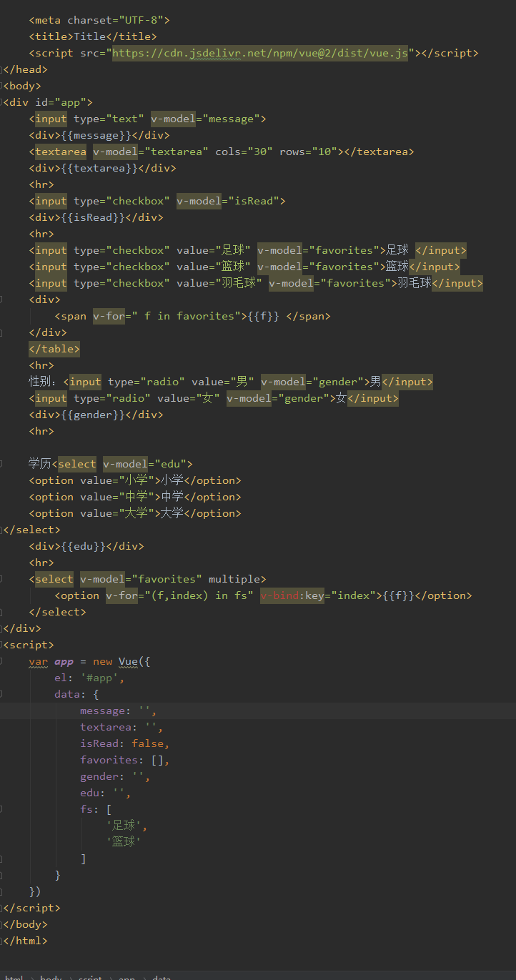Viewport: 516px width, 980px height.
Task: Click the el: '#app' line
Action: point(89,678)
